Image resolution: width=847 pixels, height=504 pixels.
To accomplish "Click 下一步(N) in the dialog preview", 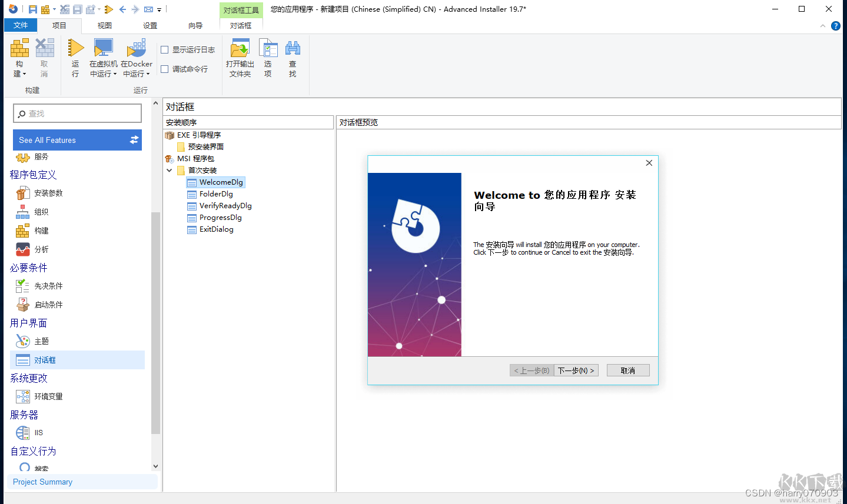I will 576,370.
